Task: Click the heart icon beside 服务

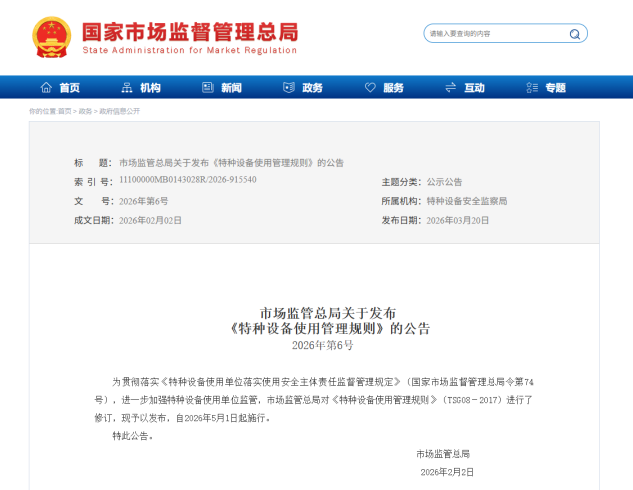Action: pyautogui.click(x=370, y=87)
